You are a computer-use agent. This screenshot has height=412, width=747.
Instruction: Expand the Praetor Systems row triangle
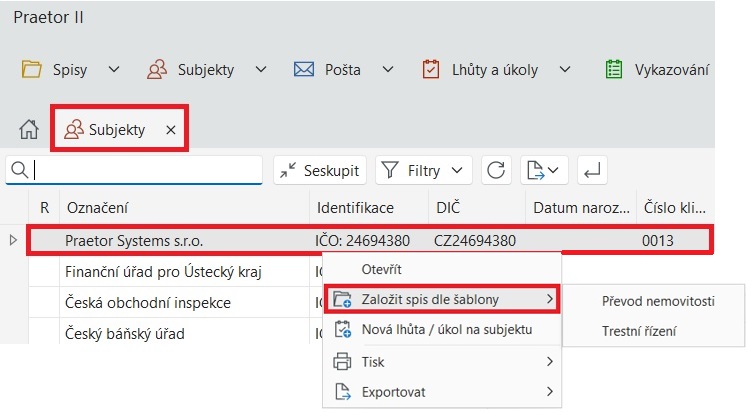(x=13, y=240)
